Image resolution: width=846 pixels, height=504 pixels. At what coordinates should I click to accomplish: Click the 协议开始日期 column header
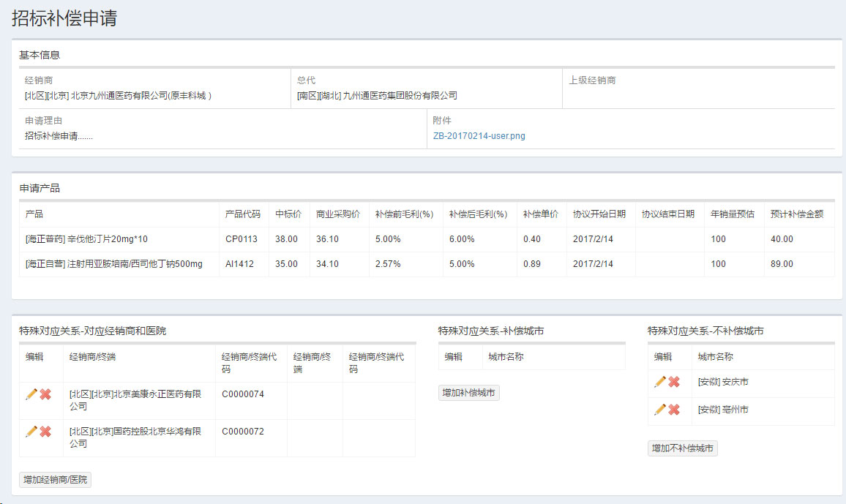pyautogui.click(x=599, y=214)
